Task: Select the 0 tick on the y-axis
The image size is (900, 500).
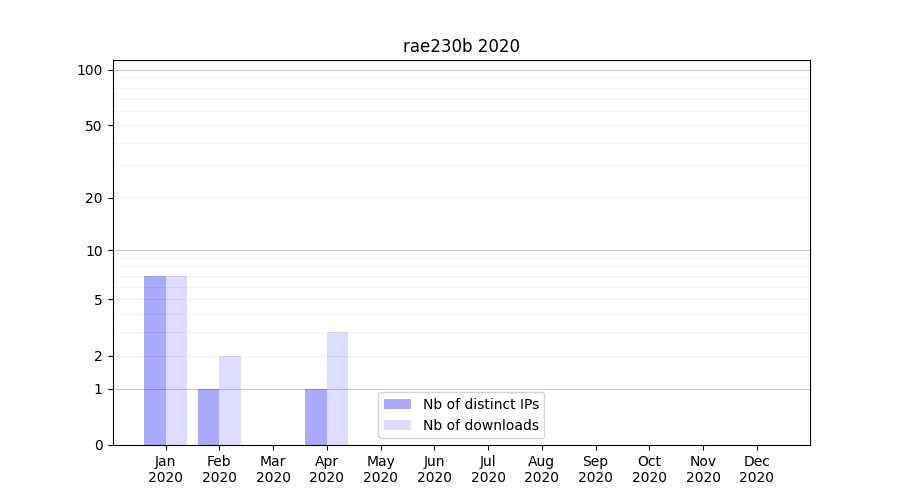Action: pos(98,445)
